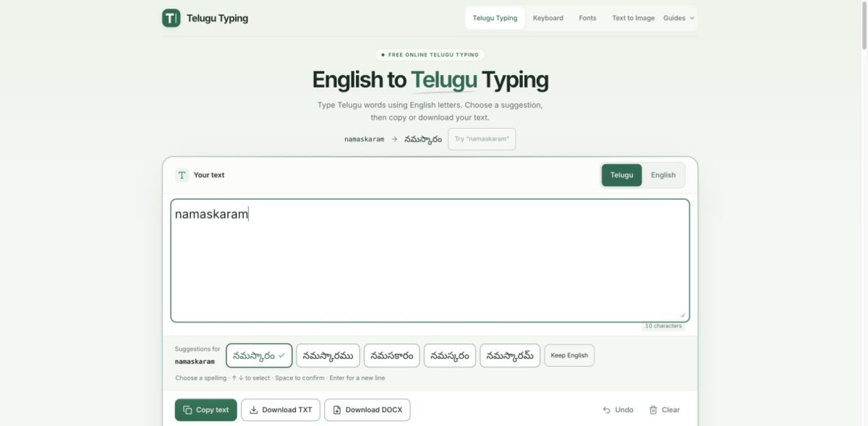Click the Copy text button
Screen dimensions: 868x426
205,409
